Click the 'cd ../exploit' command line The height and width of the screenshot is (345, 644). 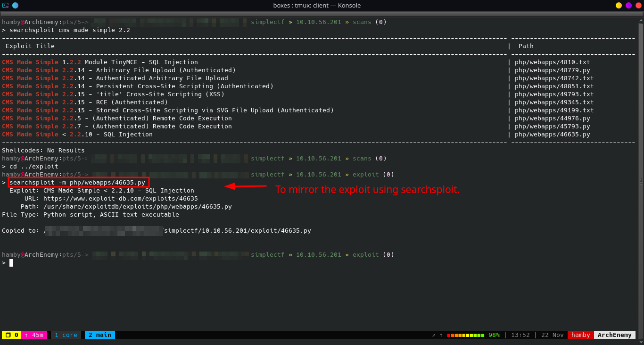(34, 166)
